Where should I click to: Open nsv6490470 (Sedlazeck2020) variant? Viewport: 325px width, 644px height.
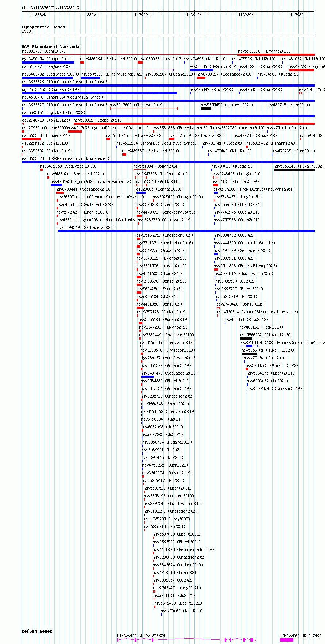(169, 373)
